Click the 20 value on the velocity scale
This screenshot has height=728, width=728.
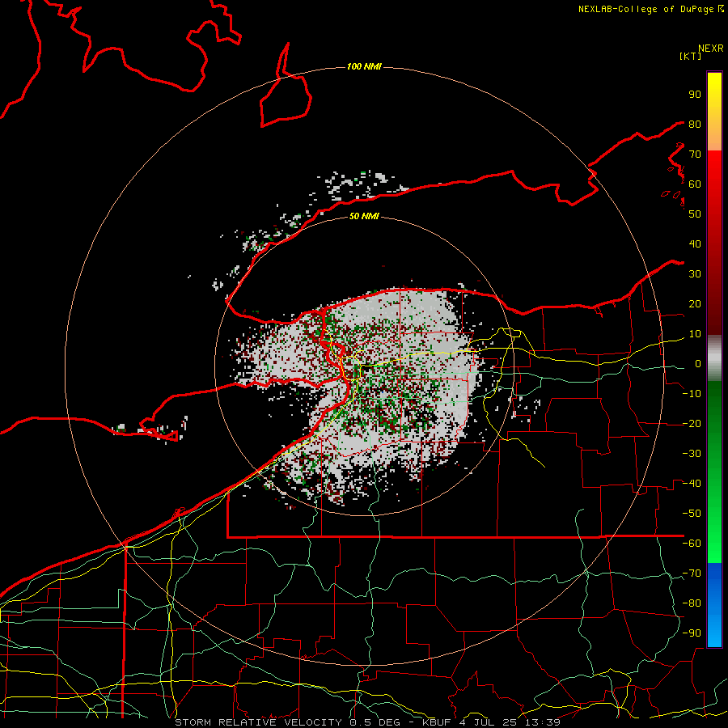click(x=695, y=303)
